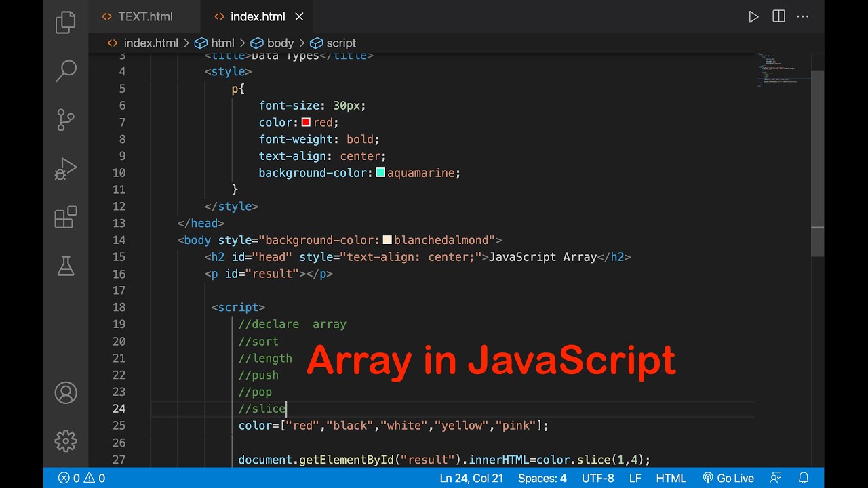The image size is (868, 488).
Task: Select language mode HTML in status bar
Action: [x=671, y=478]
